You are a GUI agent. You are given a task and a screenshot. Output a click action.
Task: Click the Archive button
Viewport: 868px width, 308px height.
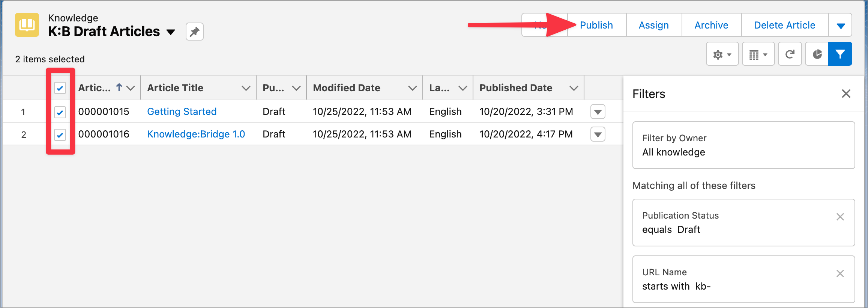[x=711, y=25]
